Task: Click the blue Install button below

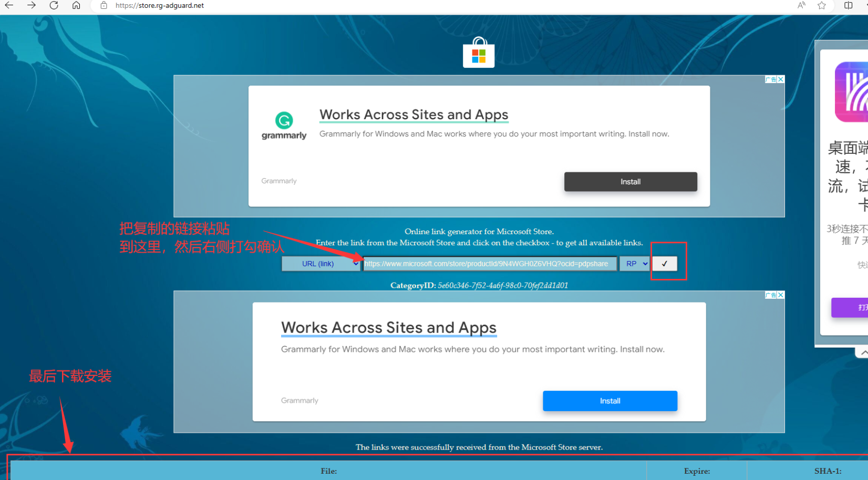Action: click(x=609, y=400)
